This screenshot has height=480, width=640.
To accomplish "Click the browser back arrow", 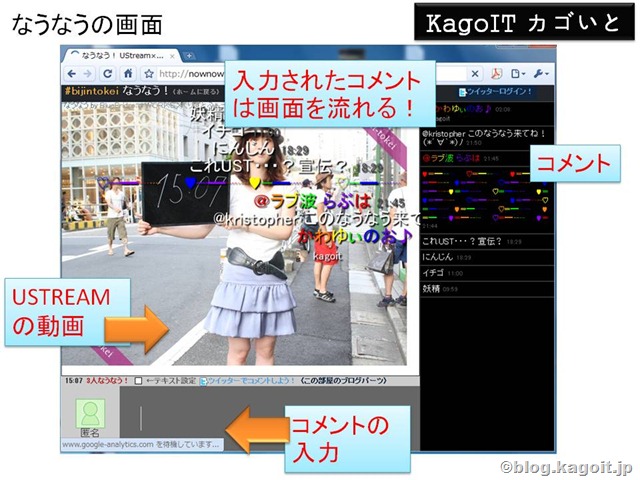I will point(72,74).
